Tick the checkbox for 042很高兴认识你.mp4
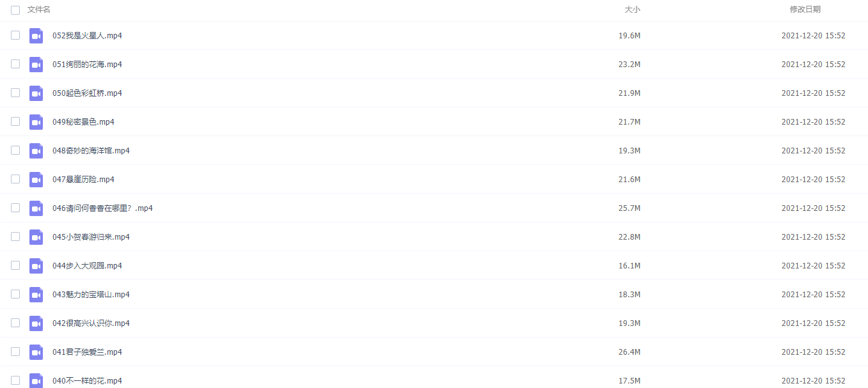 point(15,323)
